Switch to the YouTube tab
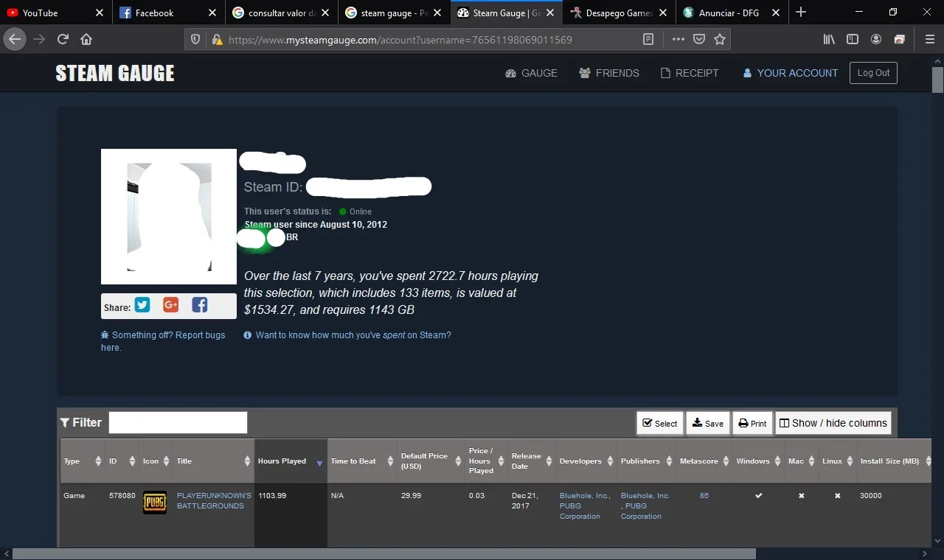This screenshot has width=944, height=560. (x=56, y=13)
